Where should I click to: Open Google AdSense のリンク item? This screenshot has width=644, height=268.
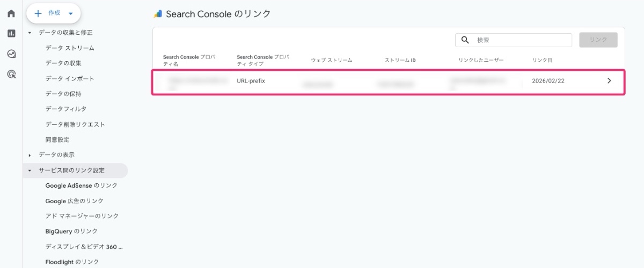82,185
